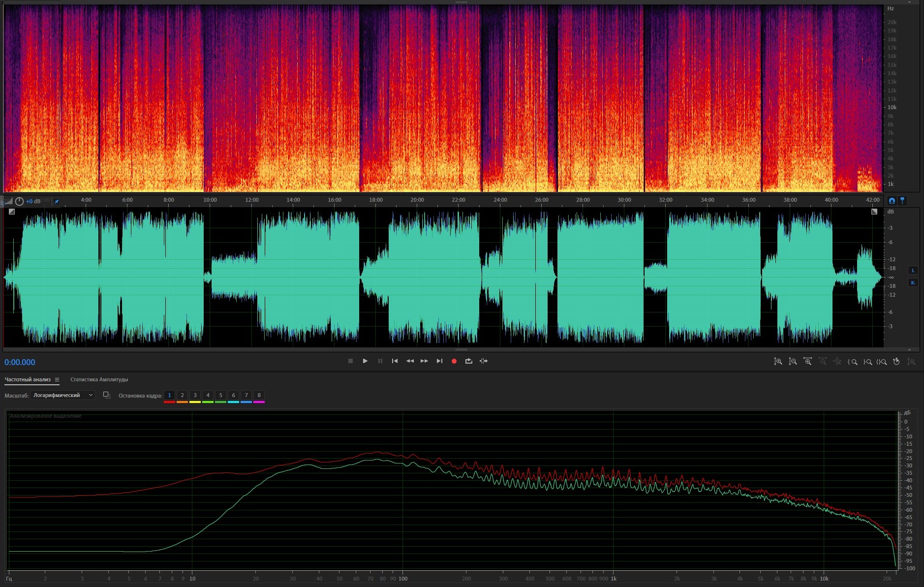Click the Zoom In Amplitude icon
Image resolution: width=924 pixels, height=587 pixels.
778,362
